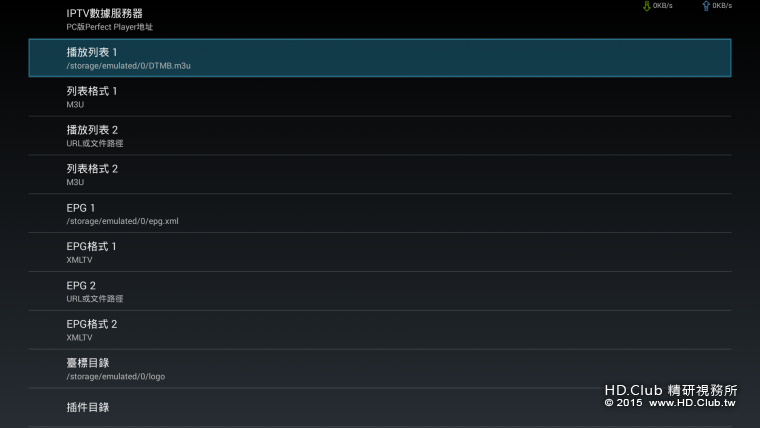This screenshot has height=428, width=760.
Task: Open the 插件目錄 setting
Action: point(380,408)
